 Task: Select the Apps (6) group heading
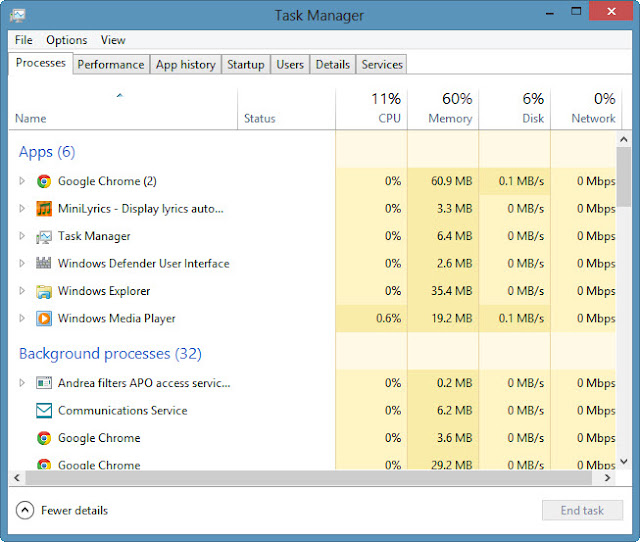click(x=47, y=152)
